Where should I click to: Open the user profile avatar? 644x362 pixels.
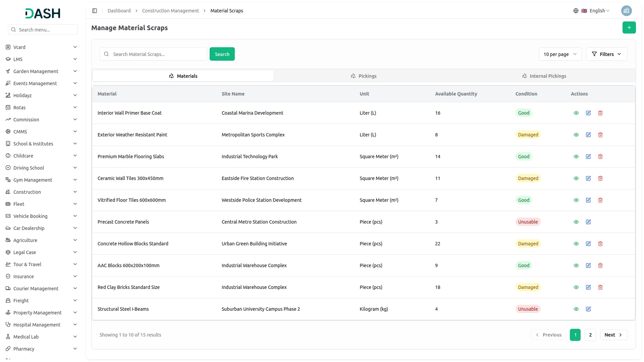tap(626, 11)
